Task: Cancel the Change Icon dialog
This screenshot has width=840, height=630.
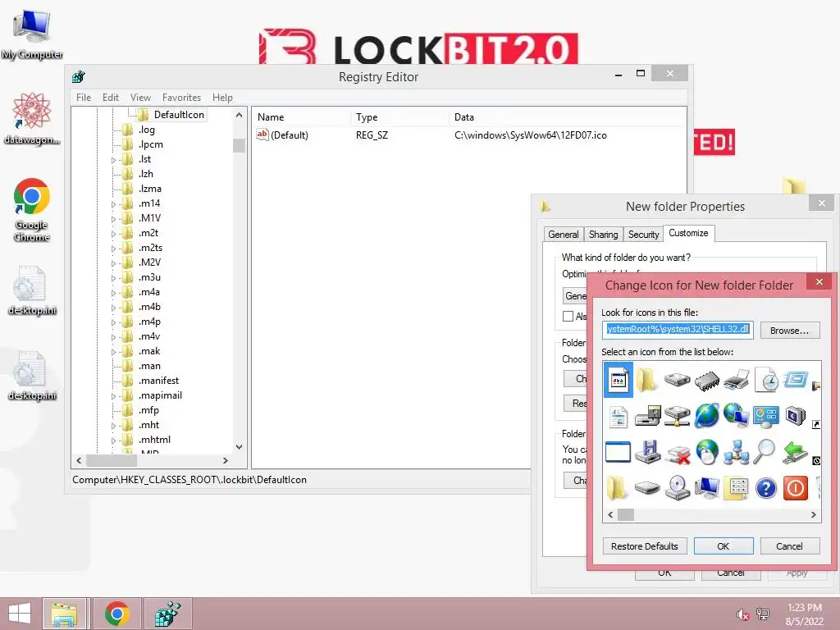Action: click(789, 546)
